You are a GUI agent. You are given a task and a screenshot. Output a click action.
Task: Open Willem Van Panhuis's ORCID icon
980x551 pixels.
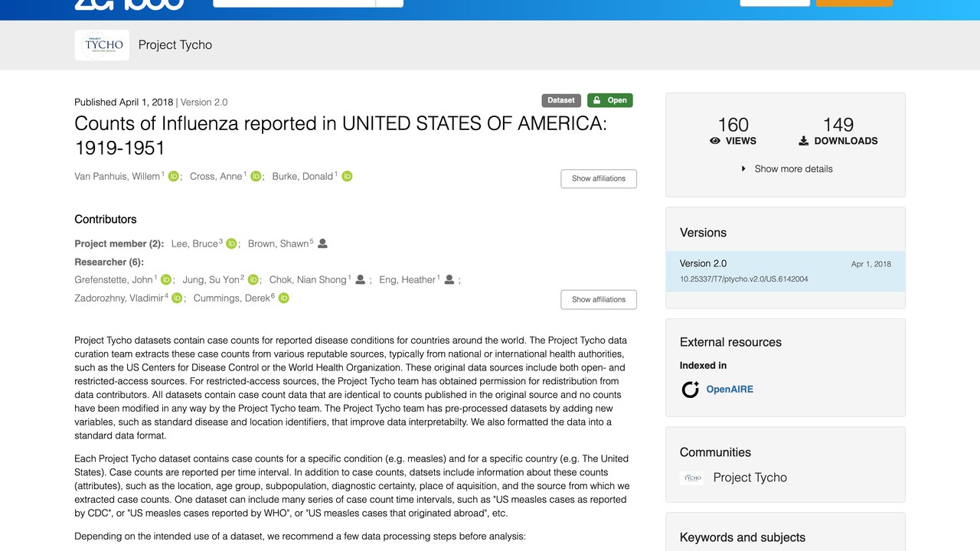click(174, 176)
